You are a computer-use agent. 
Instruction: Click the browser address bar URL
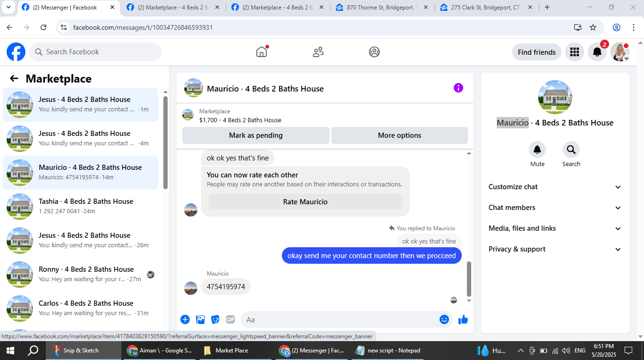pos(143,27)
